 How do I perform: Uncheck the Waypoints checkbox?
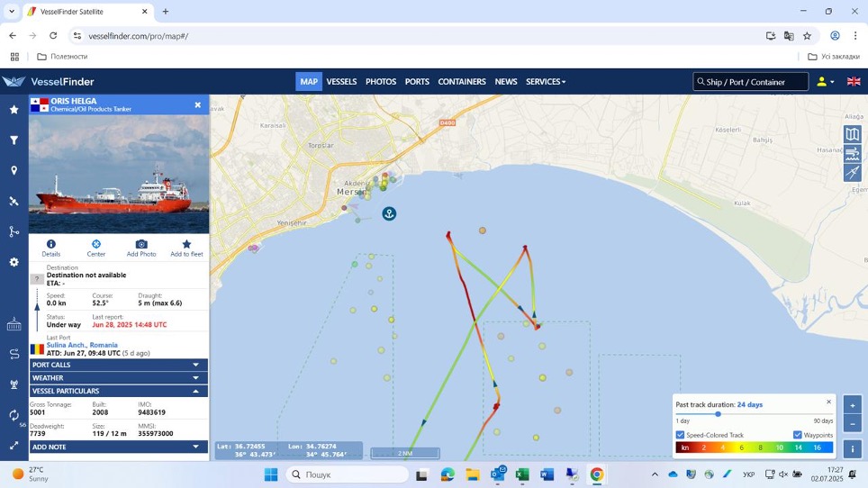[x=797, y=435]
